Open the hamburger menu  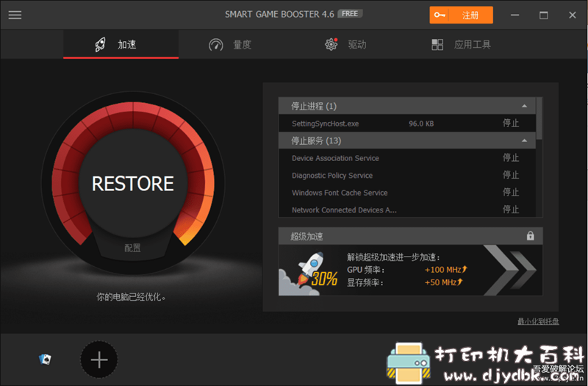(x=15, y=15)
